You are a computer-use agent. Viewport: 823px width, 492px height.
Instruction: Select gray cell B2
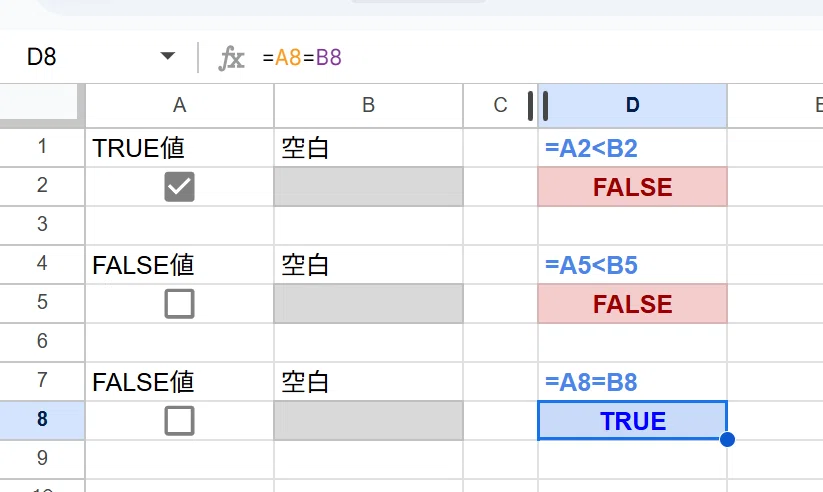tap(368, 186)
